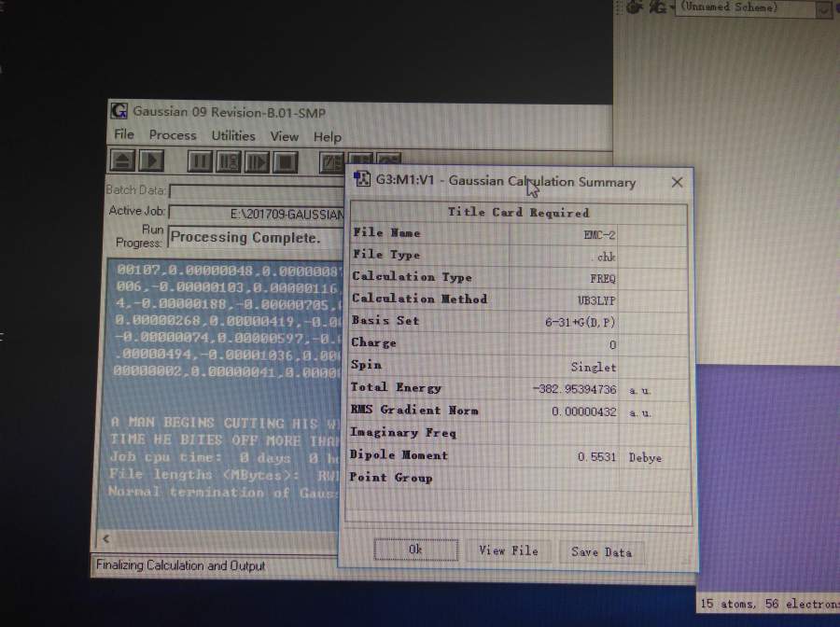Open the Unnamed Scheme dropdown arrow

823,8
